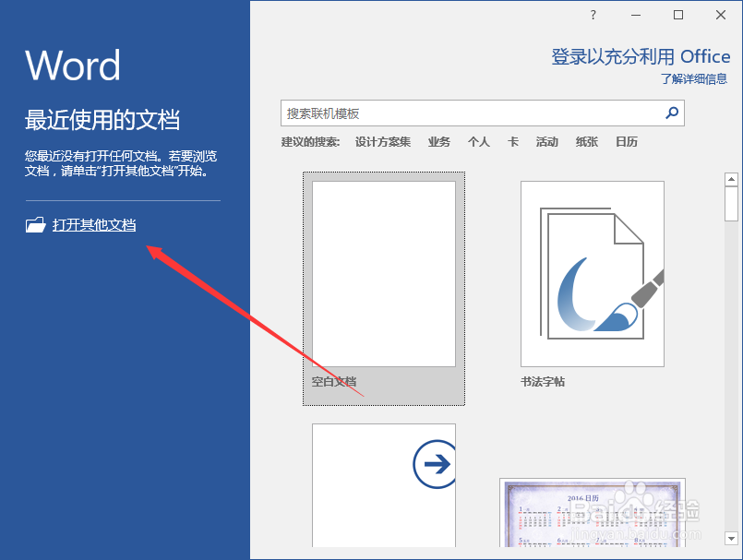The width and height of the screenshot is (743, 560).
Task: Open the 2016 日历 calendar template
Action: [593, 513]
